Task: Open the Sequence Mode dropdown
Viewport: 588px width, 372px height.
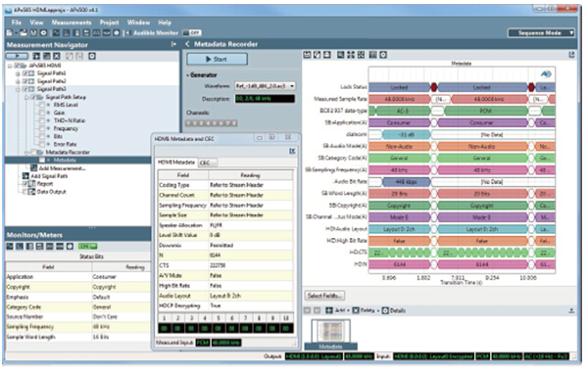Action: click(x=541, y=33)
